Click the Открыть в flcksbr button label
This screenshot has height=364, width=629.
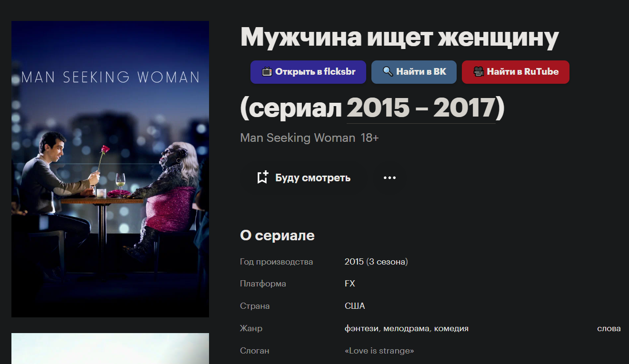pyautogui.click(x=315, y=72)
